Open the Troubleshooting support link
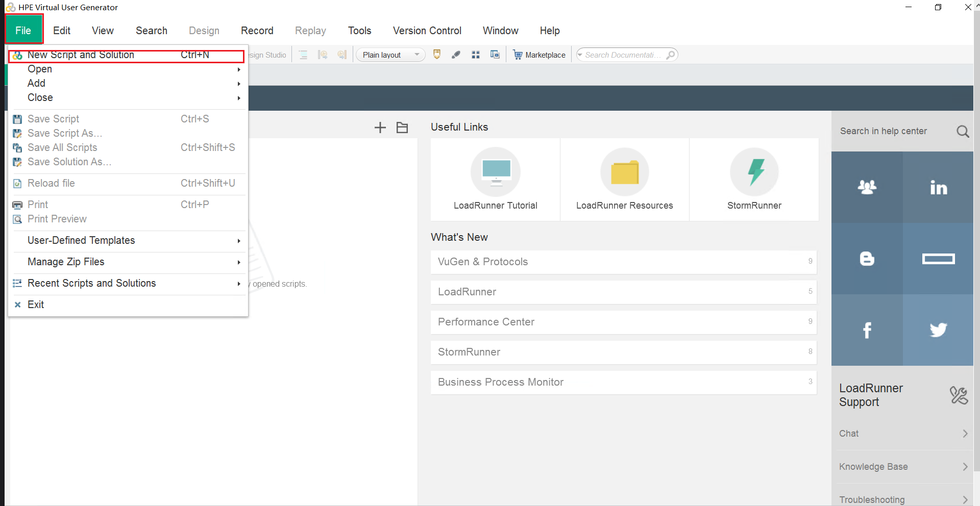The height and width of the screenshot is (506, 980). (902, 496)
